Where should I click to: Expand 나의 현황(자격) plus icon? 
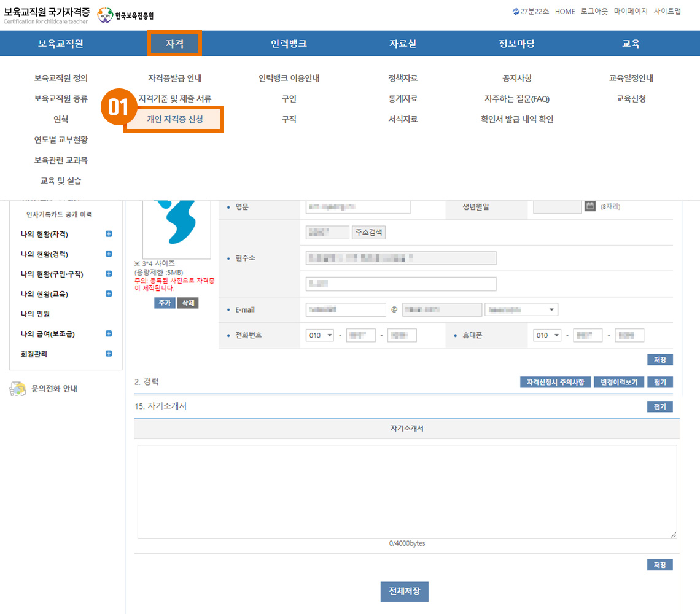(x=109, y=234)
